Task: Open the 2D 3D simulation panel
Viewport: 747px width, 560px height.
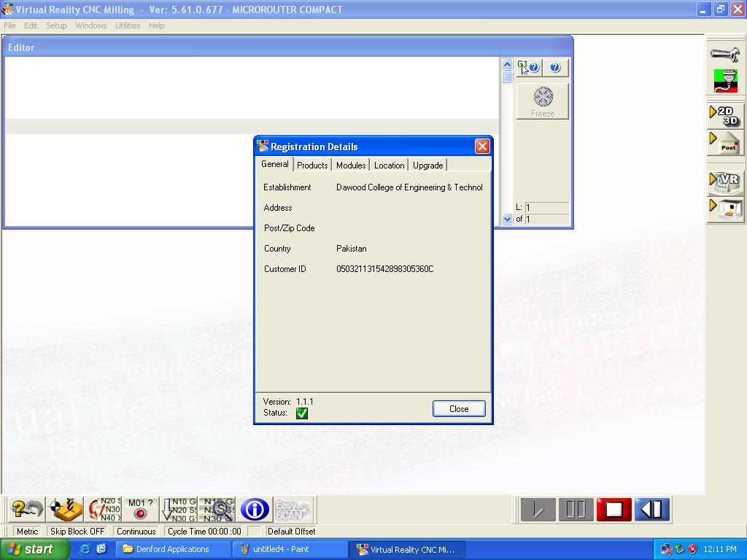Action: [x=725, y=116]
